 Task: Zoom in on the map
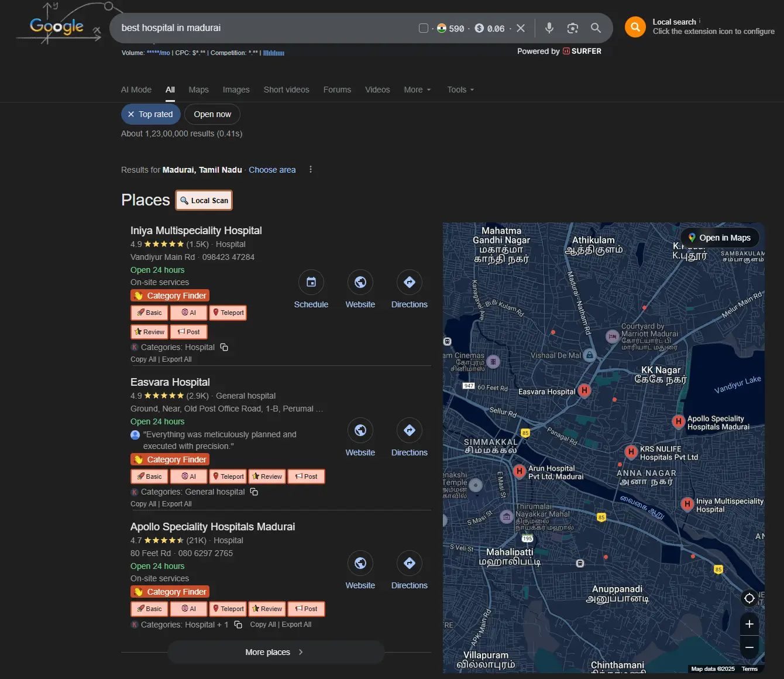click(749, 624)
